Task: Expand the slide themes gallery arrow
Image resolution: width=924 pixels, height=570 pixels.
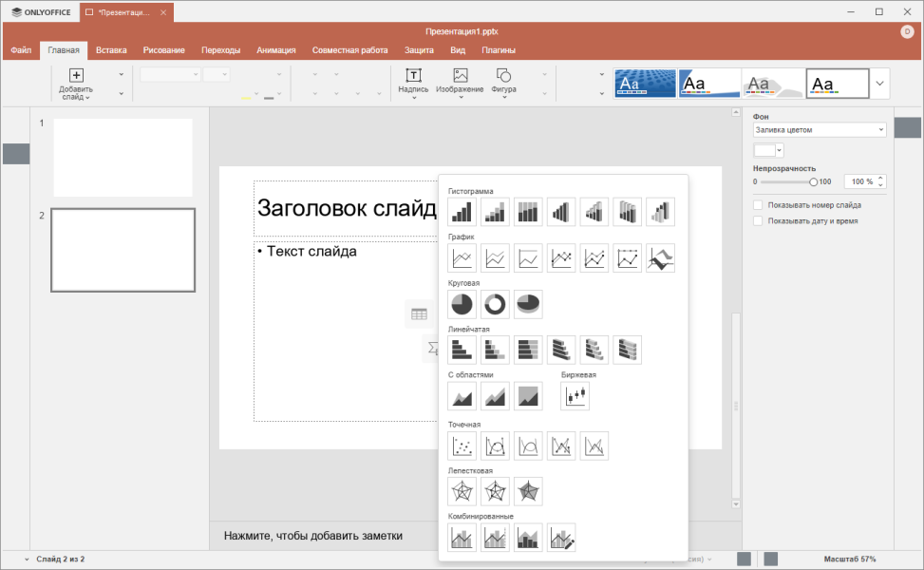Action: (x=879, y=83)
